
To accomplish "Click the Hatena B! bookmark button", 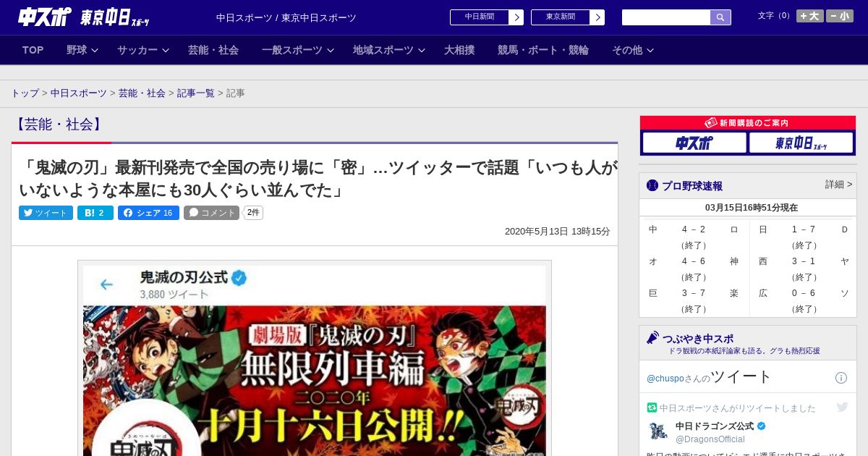I will click(x=95, y=213).
